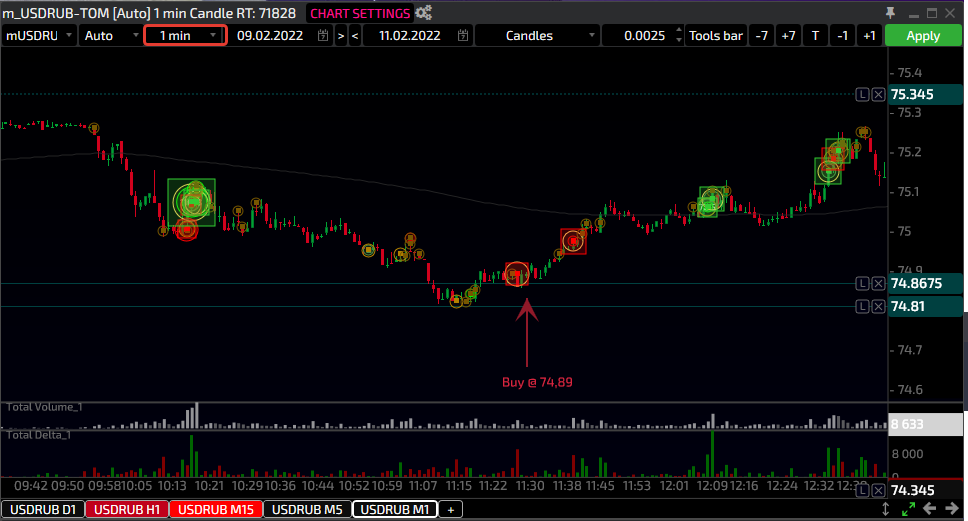Screen dimensions: 968x521
Task: Select the USDRUB M1 tab
Action: pos(395,509)
